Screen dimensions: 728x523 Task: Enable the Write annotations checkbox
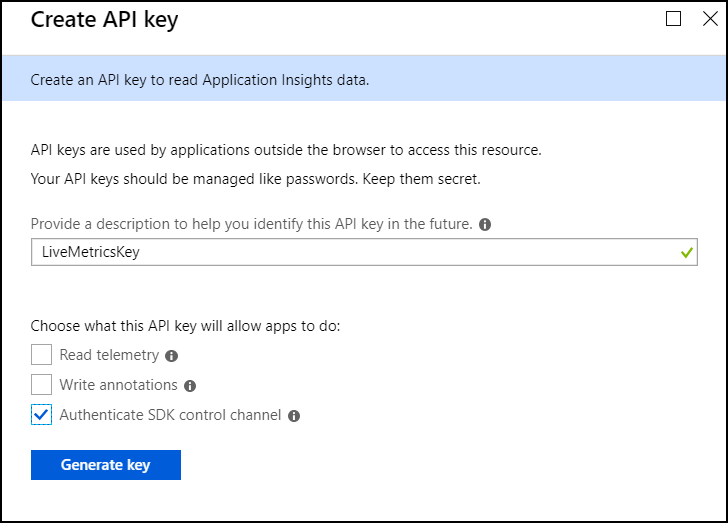[41, 385]
